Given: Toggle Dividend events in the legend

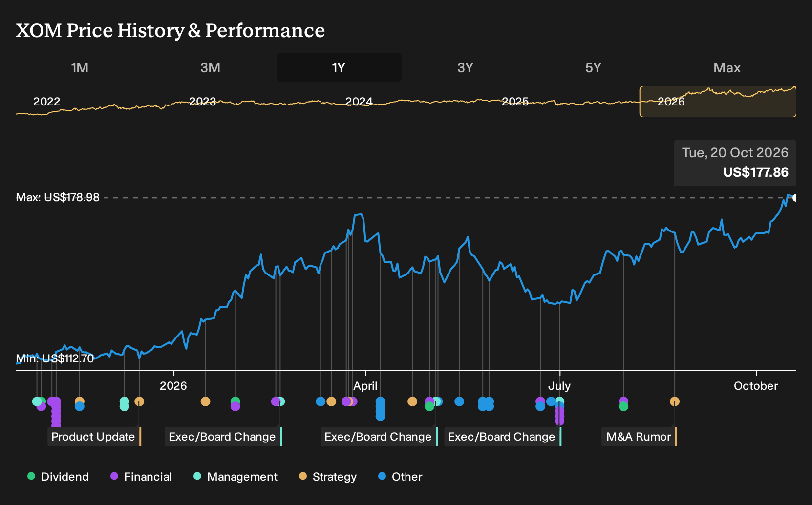Looking at the screenshot, I should (x=58, y=477).
